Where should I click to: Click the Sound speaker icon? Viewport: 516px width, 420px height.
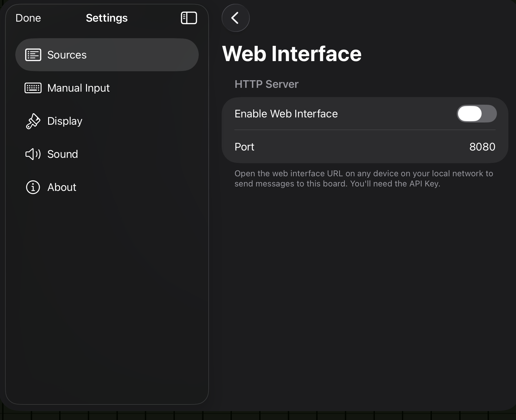pyautogui.click(x=32, y=154)
